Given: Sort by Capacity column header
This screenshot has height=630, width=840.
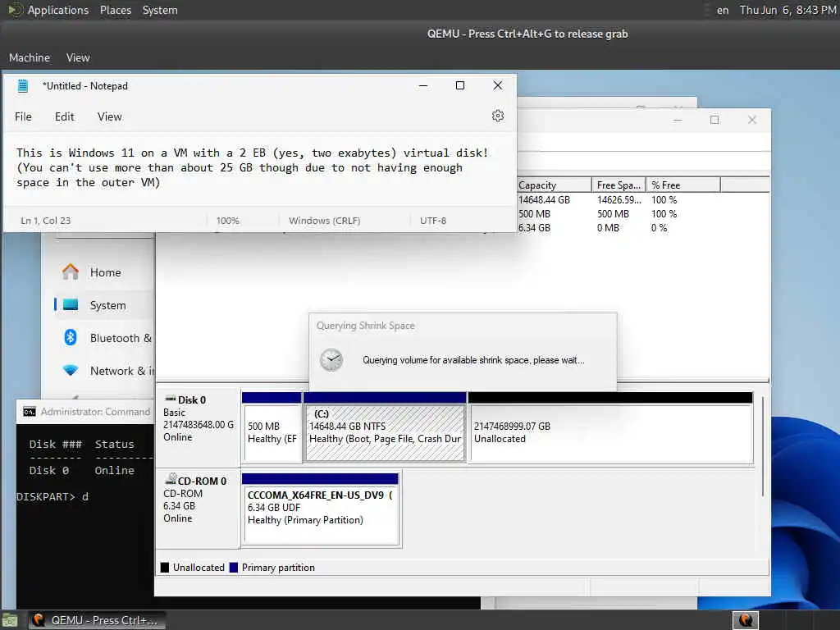Looking at the screenshot, I should pyautogui.click(x=554, y=185).
